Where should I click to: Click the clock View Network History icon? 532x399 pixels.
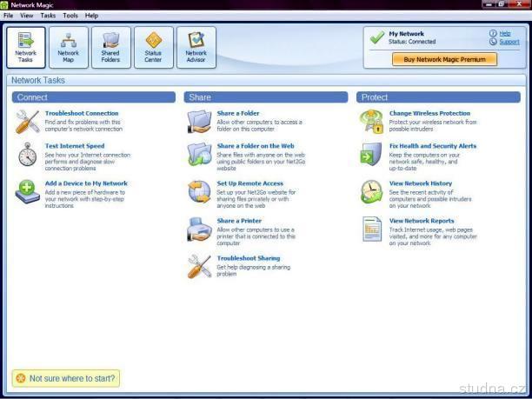[371, 192]
